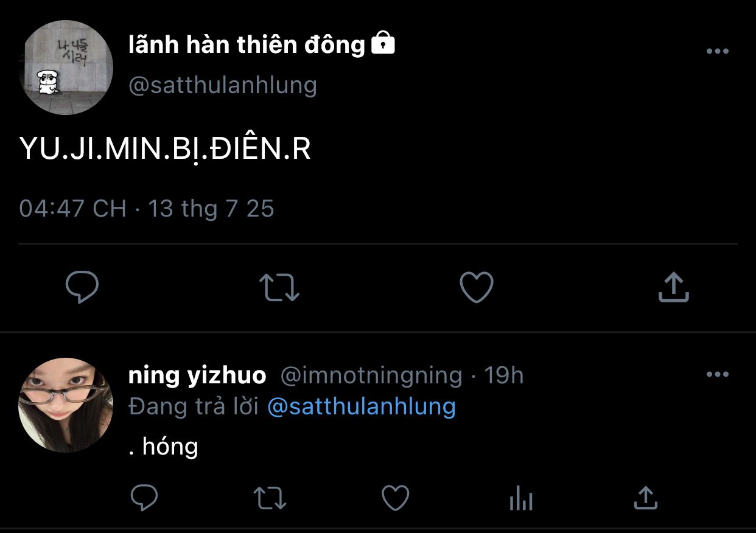
Task: Share the main tweet
Action: coord(673,287)
